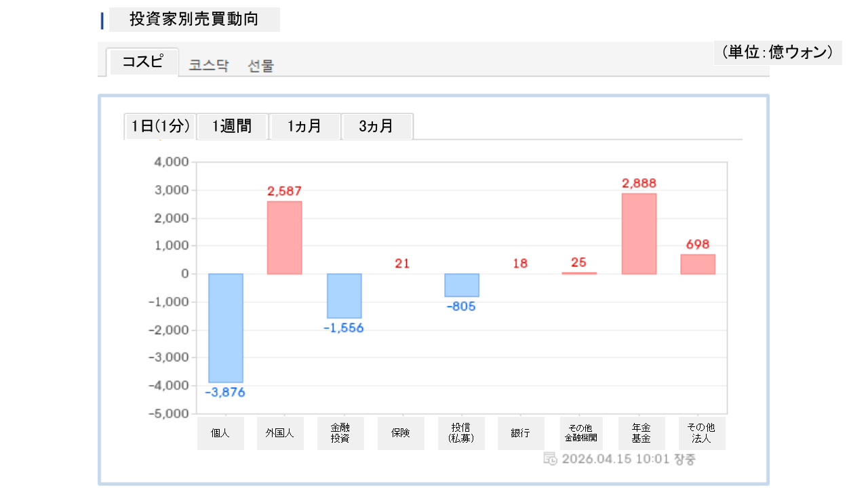This screenshot has width=868, height=488.
Task: Click the 金融投資 label button
Action: pos(340,433)
